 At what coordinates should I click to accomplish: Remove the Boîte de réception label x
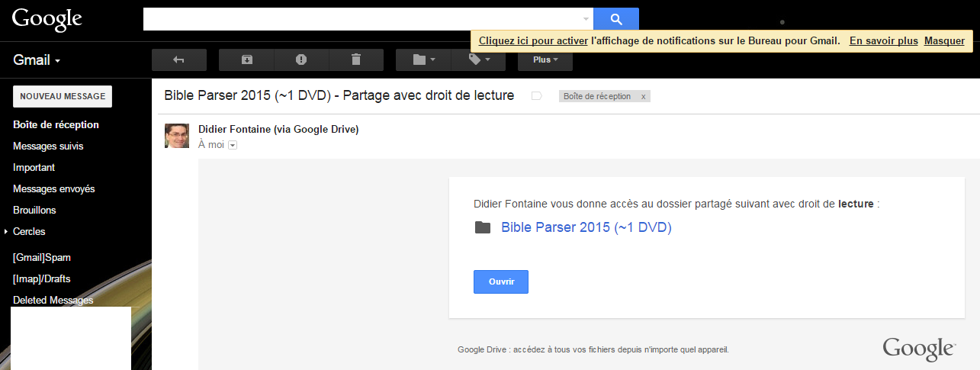pyautogui.click(x=643, y=97)
